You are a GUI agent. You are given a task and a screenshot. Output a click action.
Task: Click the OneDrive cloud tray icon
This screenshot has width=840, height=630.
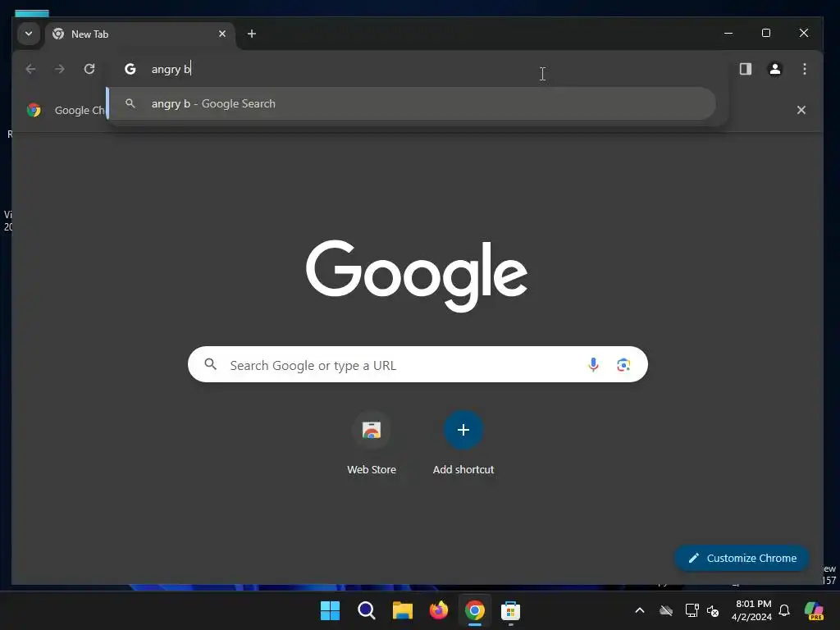coord(666,610)
